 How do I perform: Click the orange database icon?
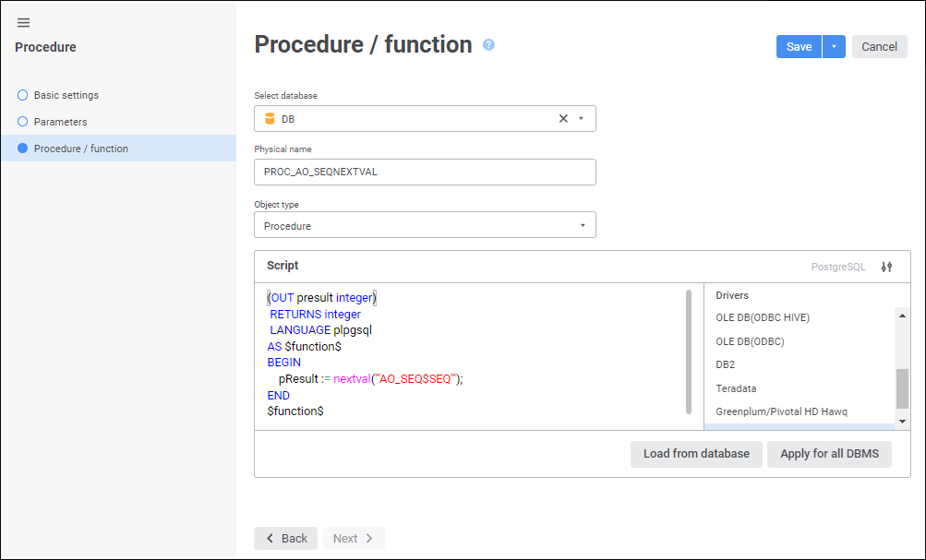270,119
